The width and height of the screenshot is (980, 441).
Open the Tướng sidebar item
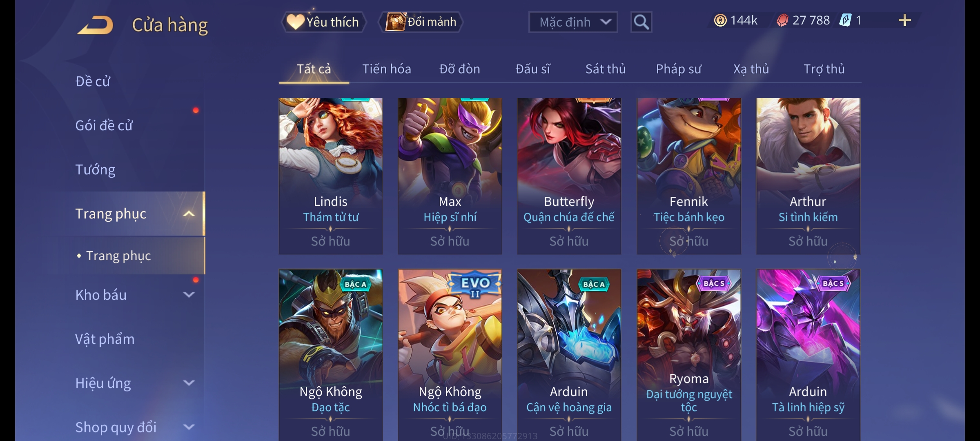(x=95, y=169)
